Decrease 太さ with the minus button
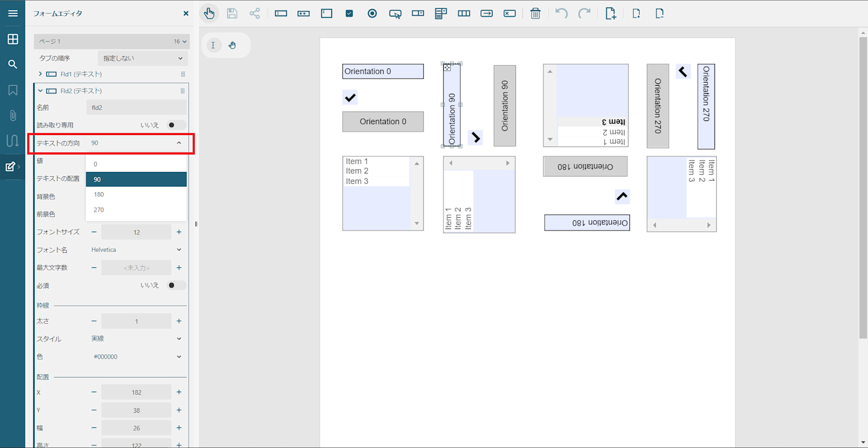The image size is (868, 448). tap(94, 321)
